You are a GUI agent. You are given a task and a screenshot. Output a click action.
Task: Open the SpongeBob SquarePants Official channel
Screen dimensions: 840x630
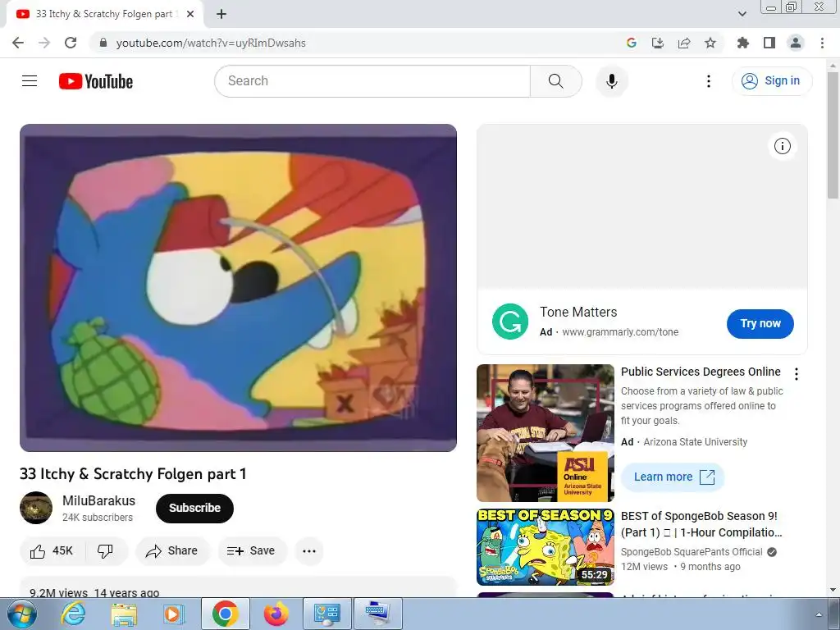tap(692, 552)
